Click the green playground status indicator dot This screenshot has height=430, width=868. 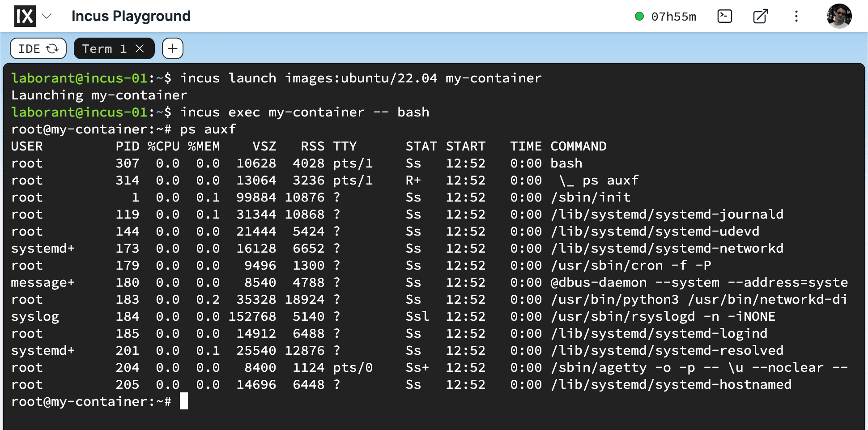pyautogui.click(x=639, y=16)
